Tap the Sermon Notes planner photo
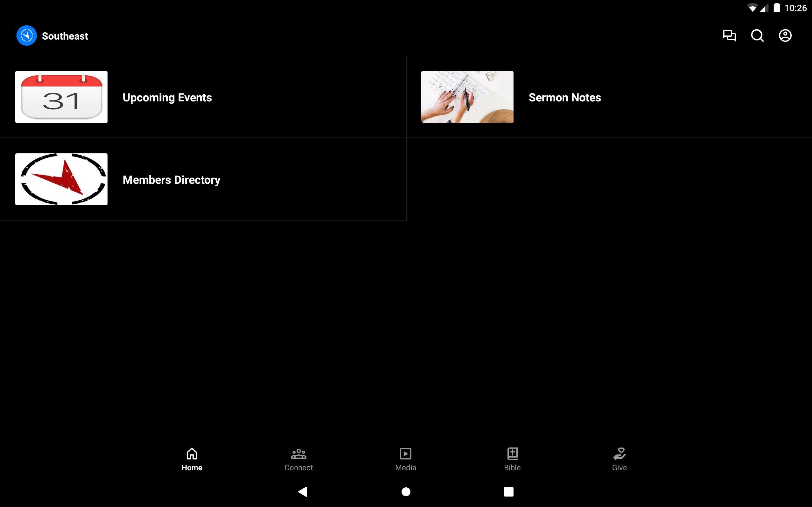Screen dimensions: 812x507 467,97
